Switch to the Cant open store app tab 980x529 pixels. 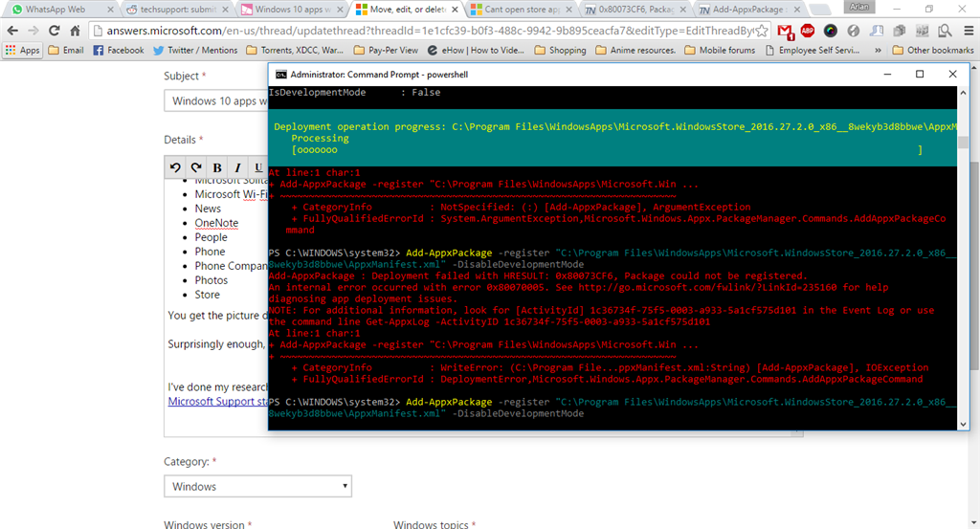(522, 10)
